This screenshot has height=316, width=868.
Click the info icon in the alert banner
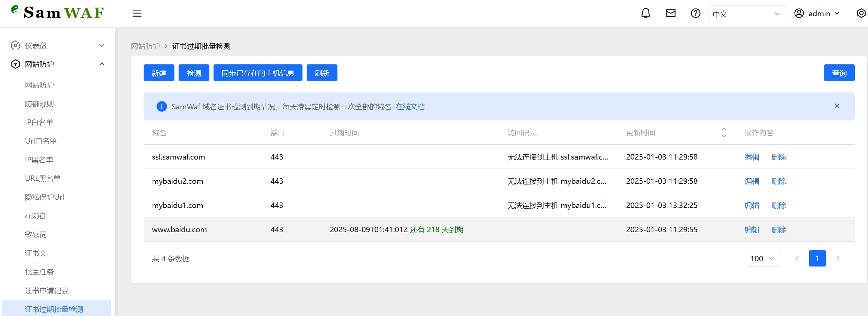(162, 106)
